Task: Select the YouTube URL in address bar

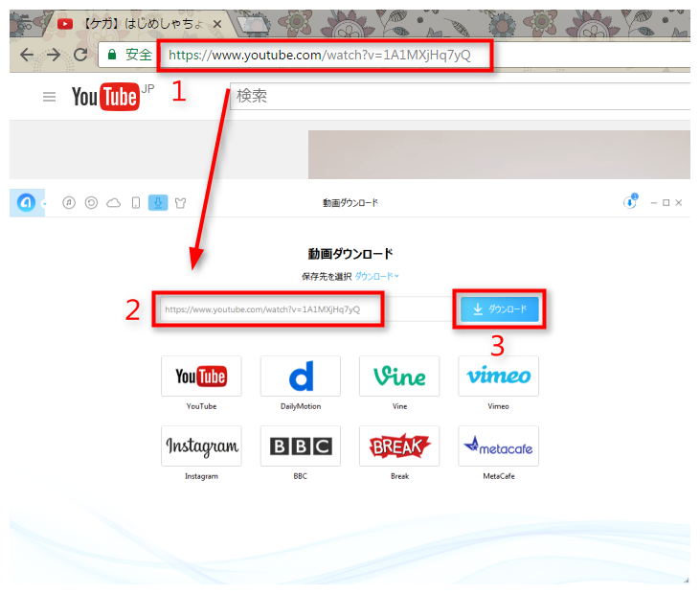Action: [x=319, y=55]
